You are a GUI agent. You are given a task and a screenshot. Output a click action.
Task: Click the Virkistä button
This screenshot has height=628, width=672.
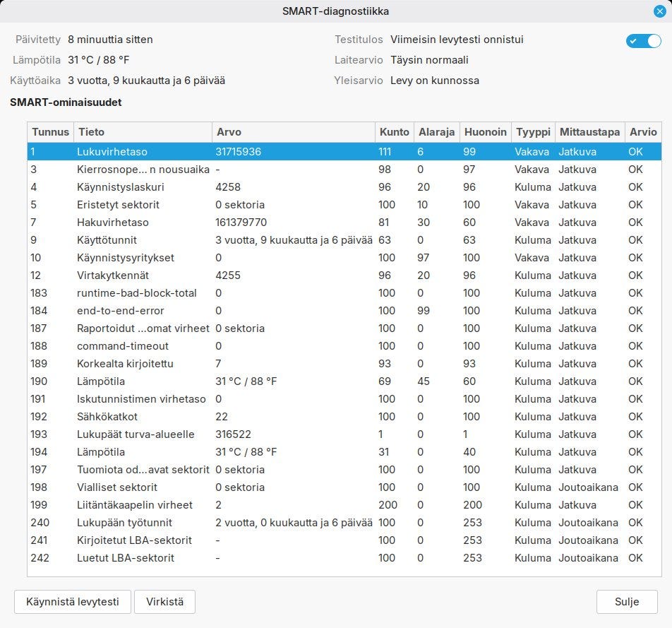[x=164, y=602]
